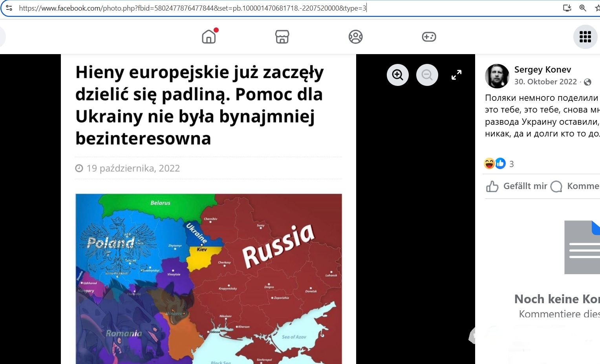600x364 pixels.
Task: Zoom in on the photo
Action: click(x=398, y=75)
